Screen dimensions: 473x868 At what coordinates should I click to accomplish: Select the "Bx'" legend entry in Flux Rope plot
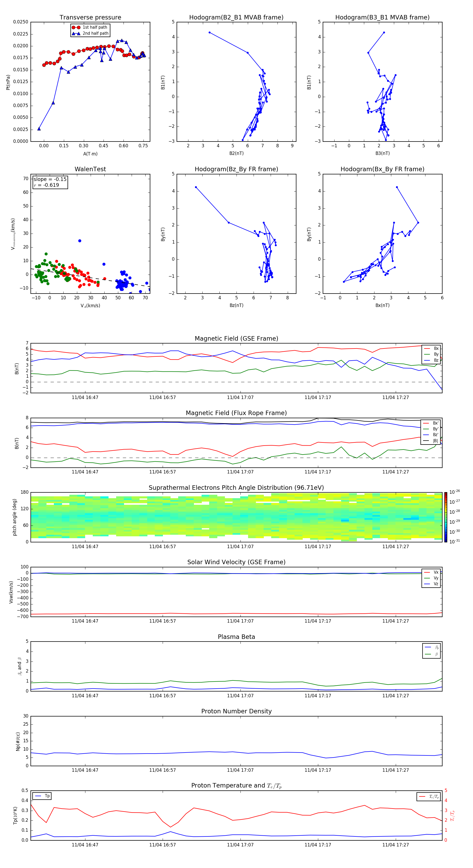[x=431, y=423]
